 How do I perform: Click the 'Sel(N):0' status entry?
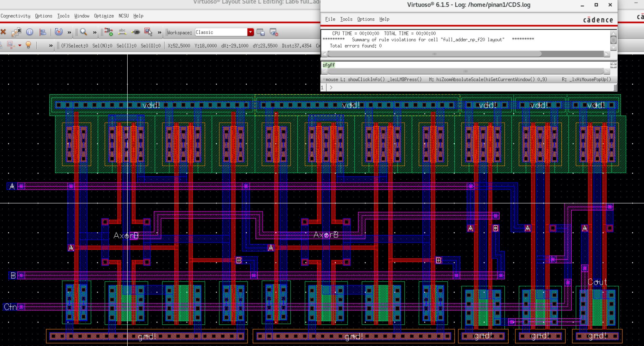tap(102, 46)
